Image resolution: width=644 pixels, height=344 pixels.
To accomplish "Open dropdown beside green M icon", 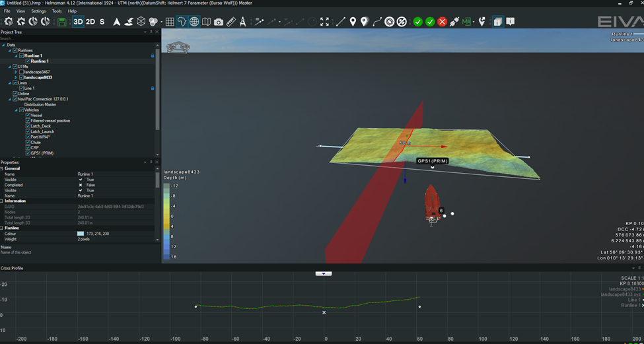I will 474,22.
